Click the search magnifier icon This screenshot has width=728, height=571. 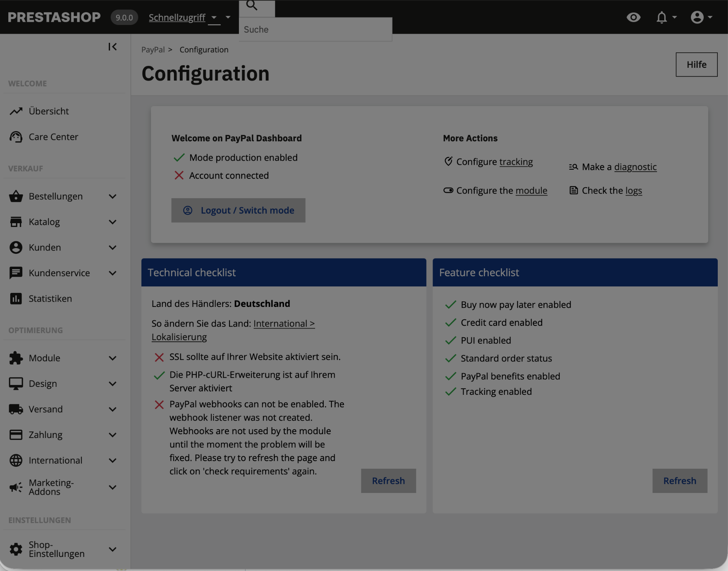click(252, 5)
